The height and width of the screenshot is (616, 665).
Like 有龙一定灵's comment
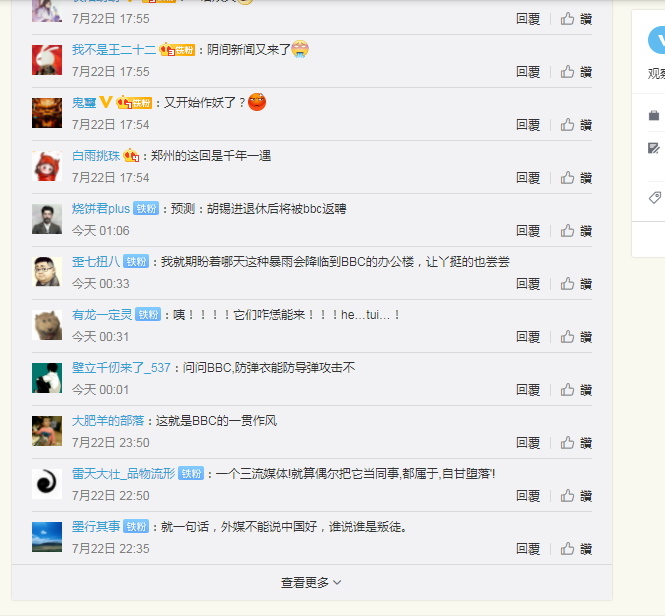[x=576, y=337]
